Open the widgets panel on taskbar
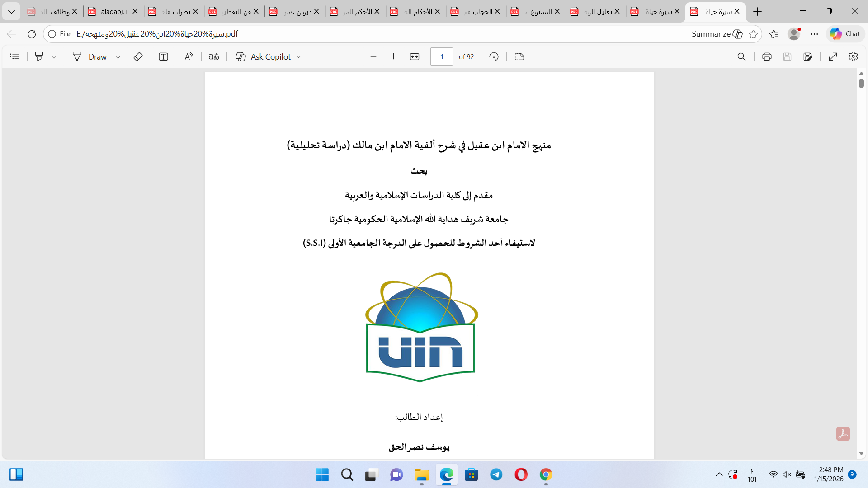Viewport: 868px width, 488px height. tap(16, 474)
